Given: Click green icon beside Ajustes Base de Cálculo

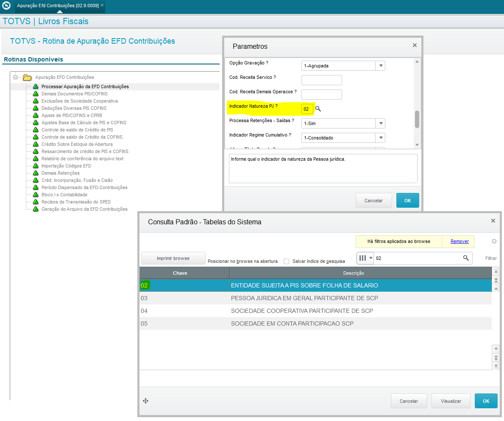Looking at the screenshot, I should pyautogui.click(x=36, y=123).
